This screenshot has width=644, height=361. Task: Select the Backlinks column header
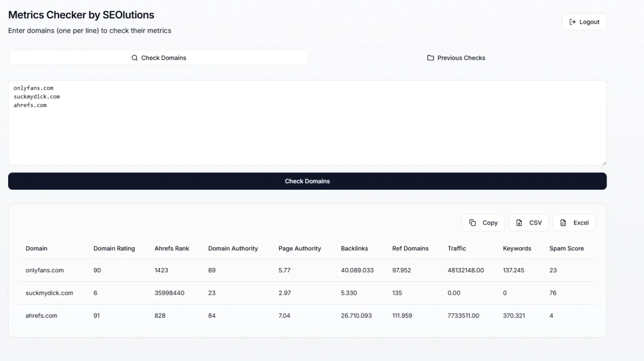point(354,249)
